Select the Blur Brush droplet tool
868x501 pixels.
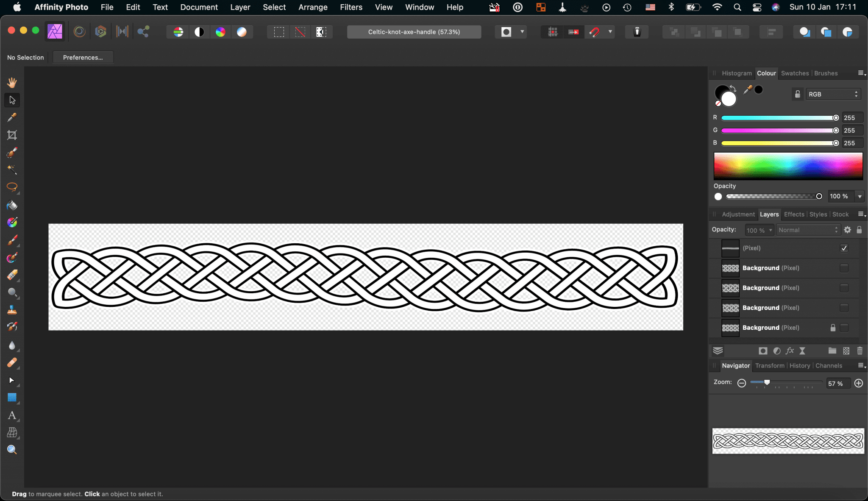[x=12, y=345]
